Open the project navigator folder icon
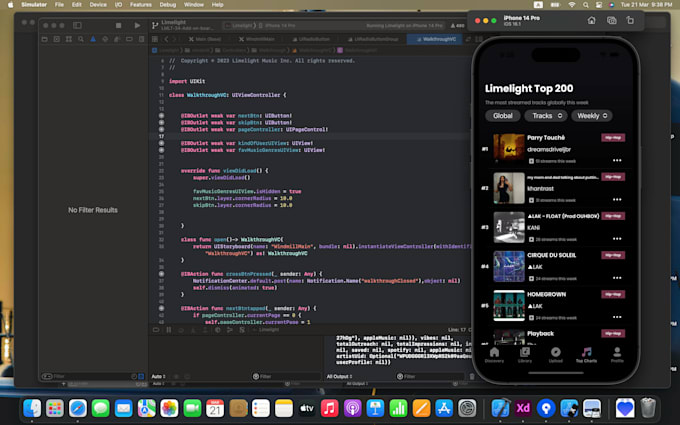 (45, 39)
